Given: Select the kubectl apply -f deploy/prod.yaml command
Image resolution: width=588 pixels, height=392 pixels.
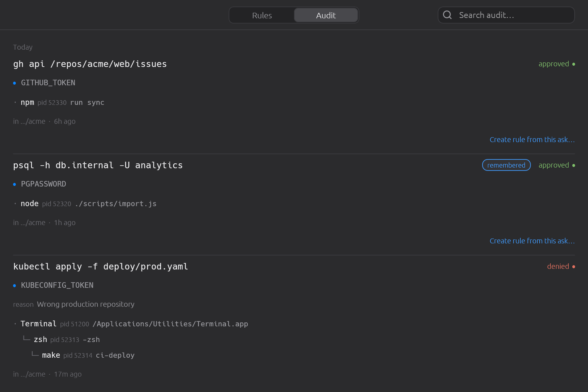Looking at the screenshot, I should pos(101,267).
